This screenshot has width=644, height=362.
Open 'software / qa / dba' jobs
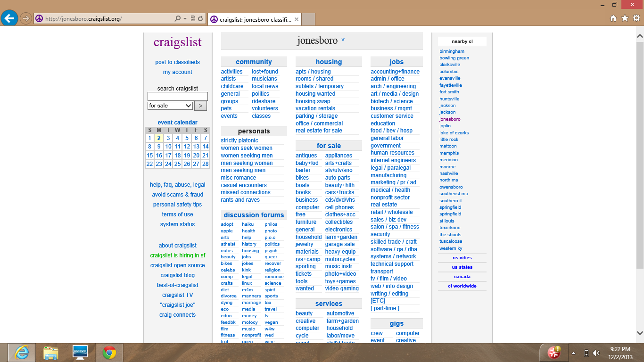(394, 249)
